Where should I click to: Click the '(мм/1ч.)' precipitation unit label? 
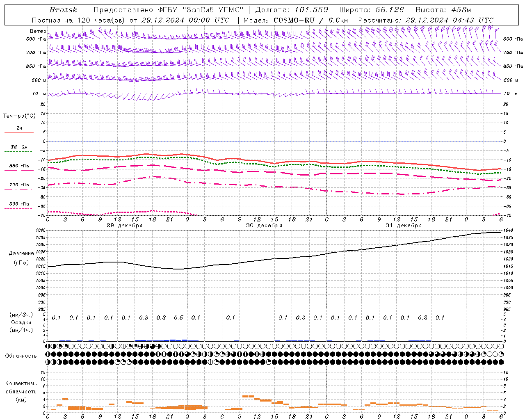pyautogui.click(x=21, y=330)
